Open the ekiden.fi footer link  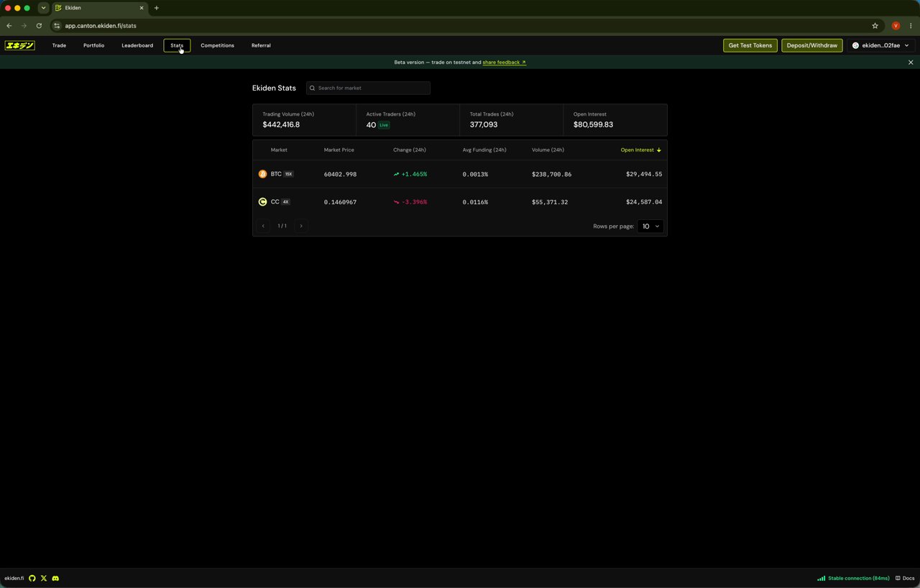coord(14,578)
